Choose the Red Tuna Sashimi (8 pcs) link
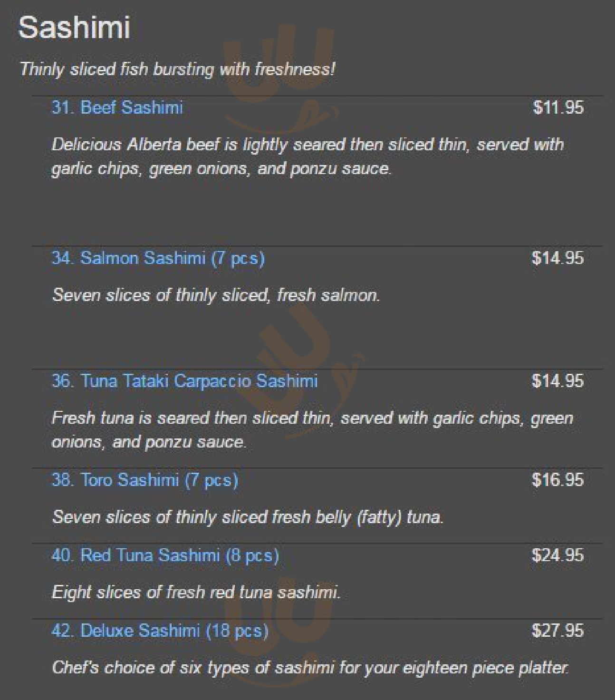The width and height of the screenshot is (615, 700). pyautogui.click(x=165, y=555)
